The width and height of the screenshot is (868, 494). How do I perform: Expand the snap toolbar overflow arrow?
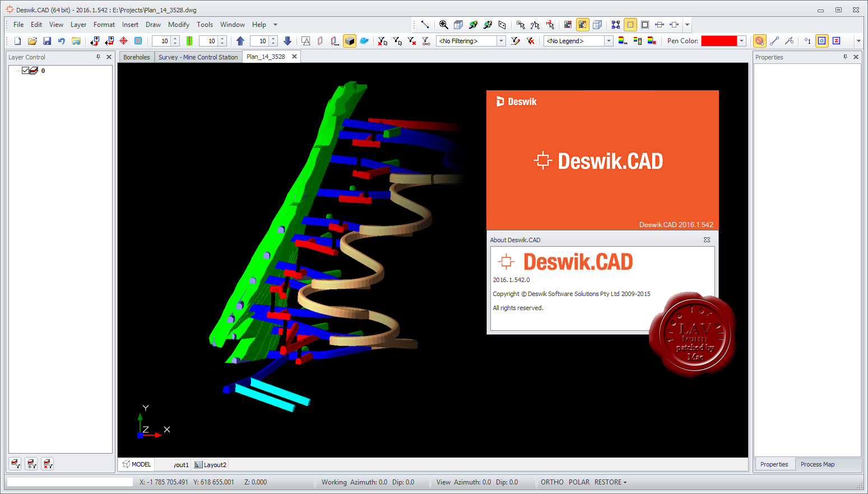coord(858,41)
